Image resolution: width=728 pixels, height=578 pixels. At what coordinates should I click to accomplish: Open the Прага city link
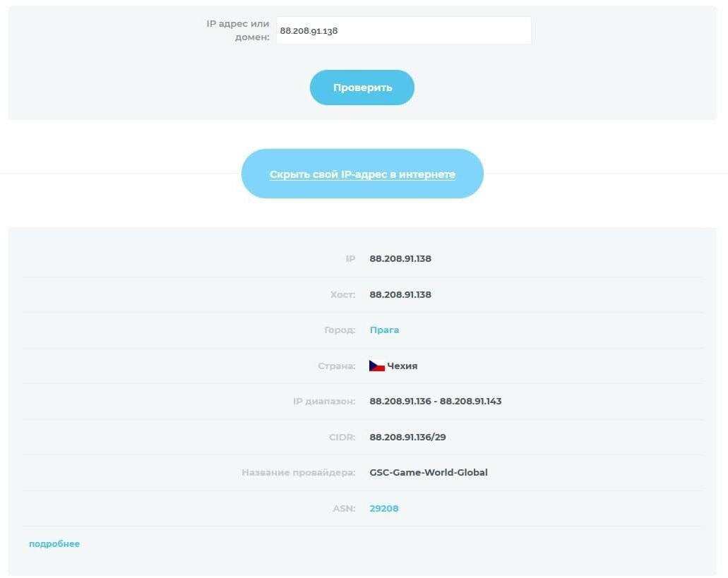[x=384, y=330]
